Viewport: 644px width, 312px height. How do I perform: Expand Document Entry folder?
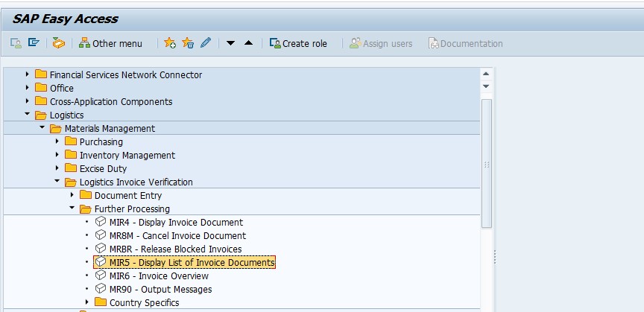pos(72,194)
